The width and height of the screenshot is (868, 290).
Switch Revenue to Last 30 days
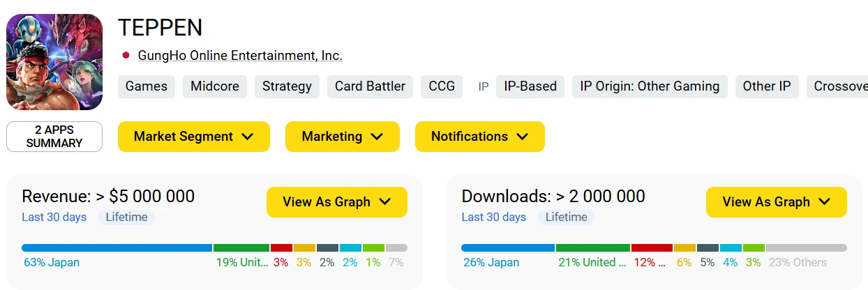pos(54,217)
